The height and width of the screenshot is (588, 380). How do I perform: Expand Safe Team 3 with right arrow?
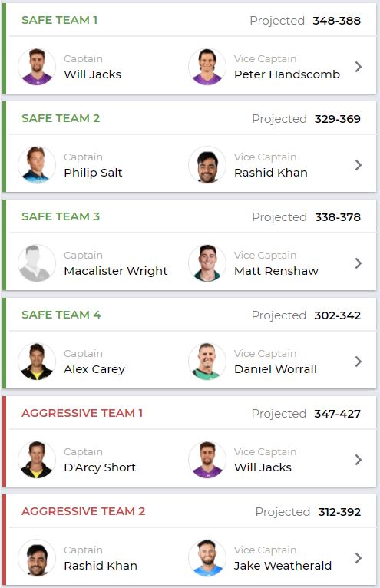coord(359,263)
